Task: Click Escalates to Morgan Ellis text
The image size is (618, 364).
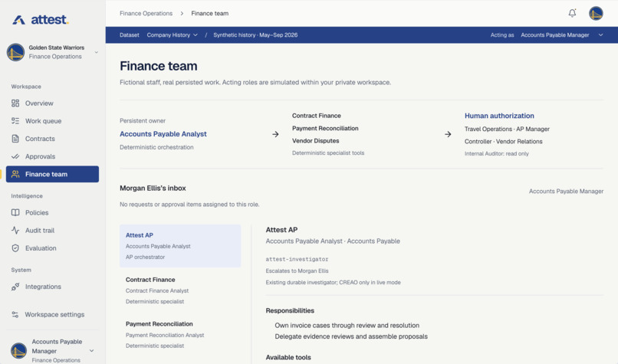Action: [297, 271]
